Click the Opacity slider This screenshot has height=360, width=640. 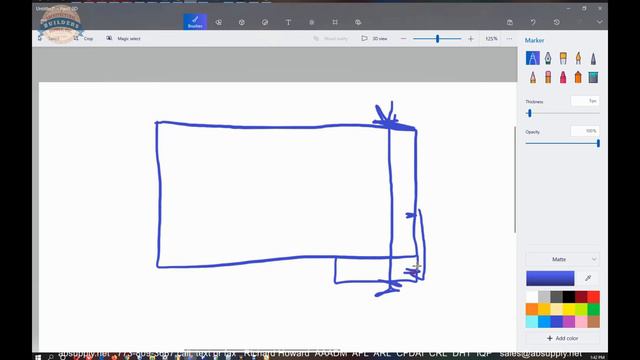(562, 143)
